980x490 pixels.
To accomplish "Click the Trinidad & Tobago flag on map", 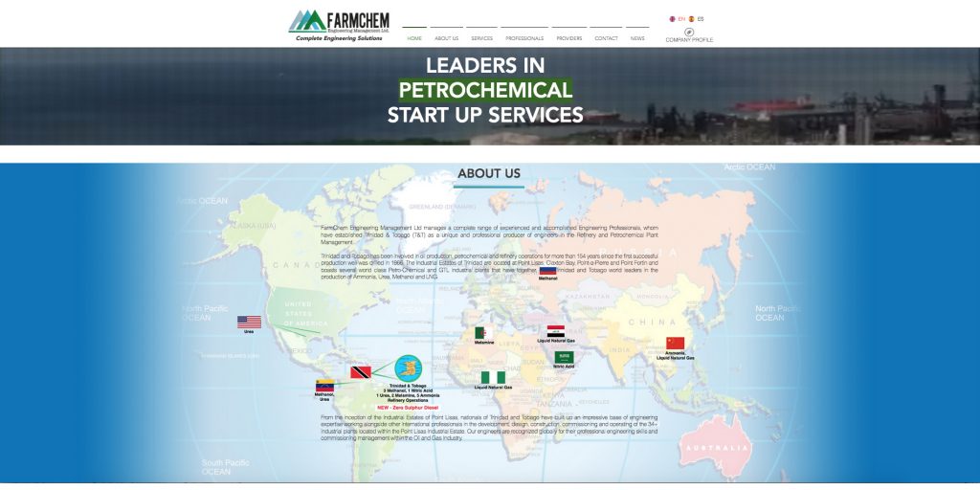I will pos(361,372).
